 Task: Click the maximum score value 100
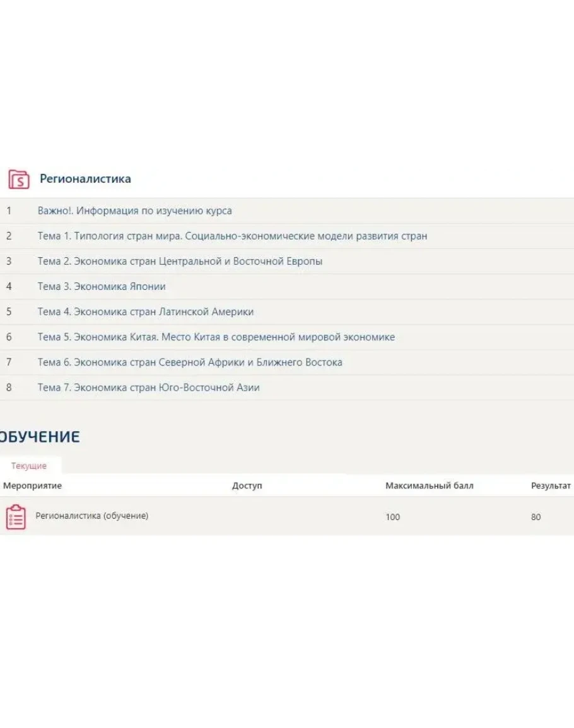coord(392,517)
